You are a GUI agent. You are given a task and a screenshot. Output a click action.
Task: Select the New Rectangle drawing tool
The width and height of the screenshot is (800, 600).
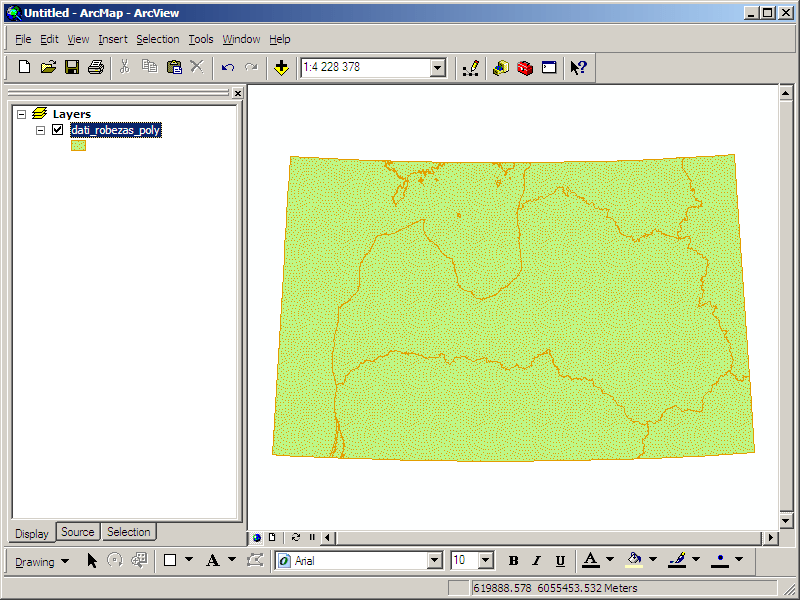170,561
